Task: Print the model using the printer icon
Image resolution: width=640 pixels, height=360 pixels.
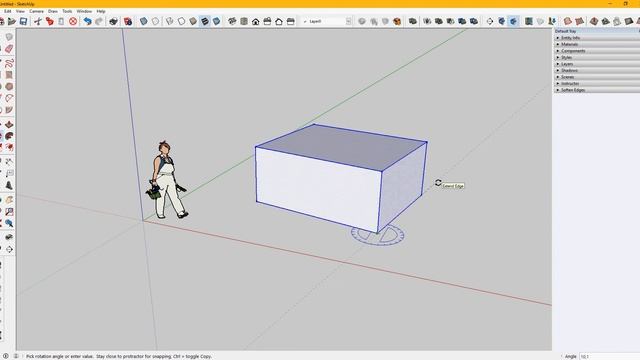Action: [x=113, y=21]
